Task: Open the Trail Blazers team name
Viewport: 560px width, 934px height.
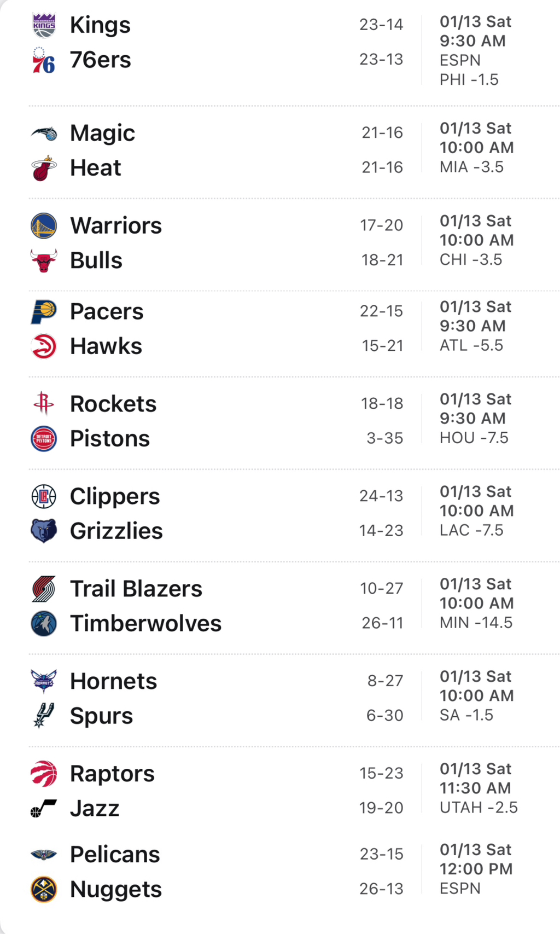Action: (136, 589)
